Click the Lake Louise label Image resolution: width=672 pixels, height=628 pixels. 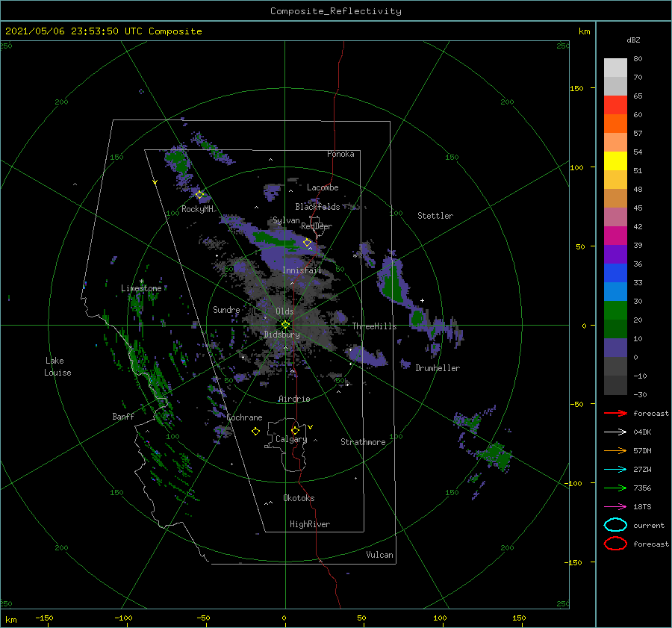tap(57, 367)
